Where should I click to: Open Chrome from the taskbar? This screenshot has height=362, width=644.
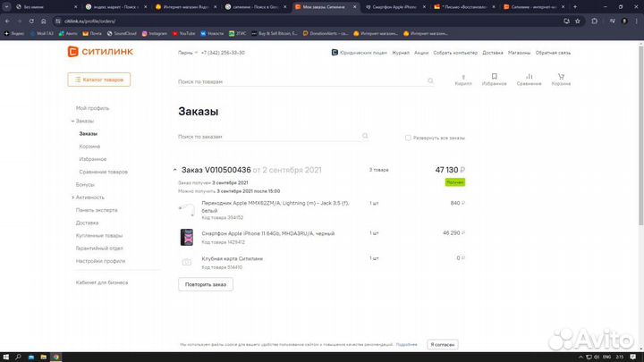click(55, 357)
